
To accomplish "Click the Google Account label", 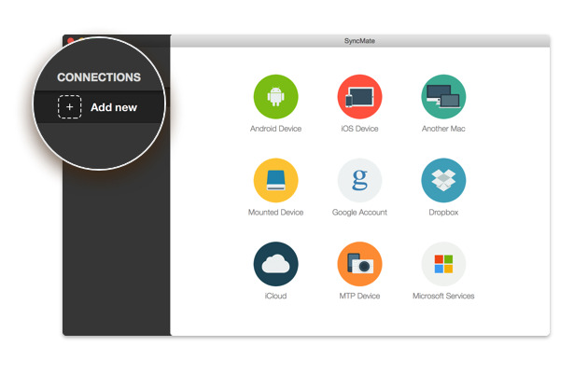I will click(359, 213).
